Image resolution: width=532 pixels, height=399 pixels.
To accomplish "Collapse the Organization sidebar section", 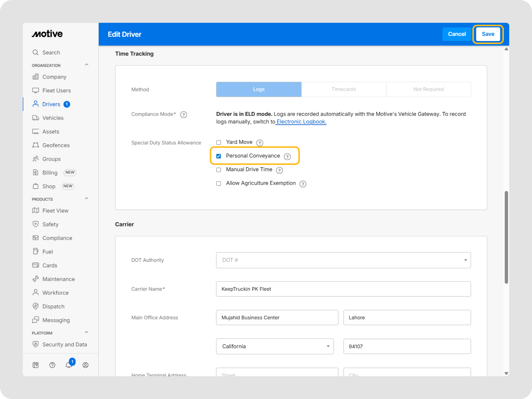I will [x=87, y=65].
